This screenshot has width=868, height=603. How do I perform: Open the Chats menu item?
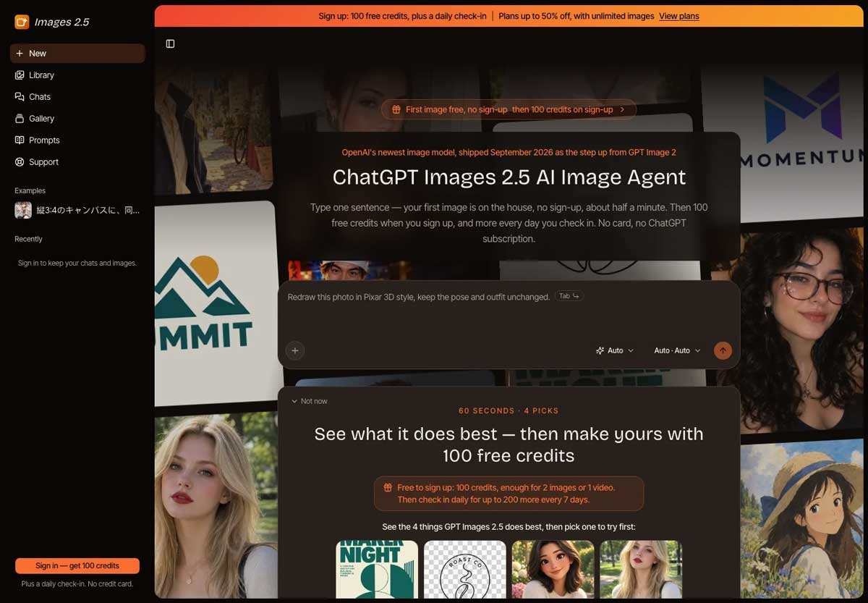click(77, 97)
